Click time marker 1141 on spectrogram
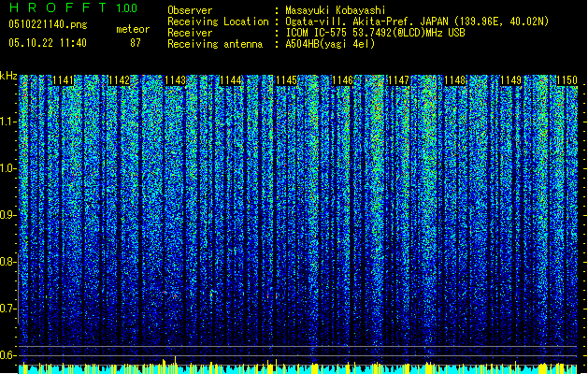 (x=63, y=80)
